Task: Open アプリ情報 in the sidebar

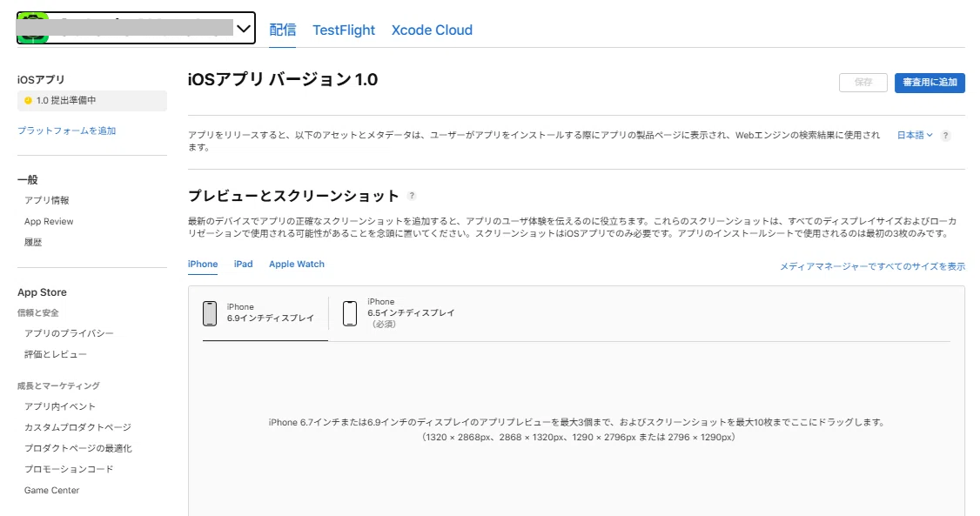Action: click(47, 200)
